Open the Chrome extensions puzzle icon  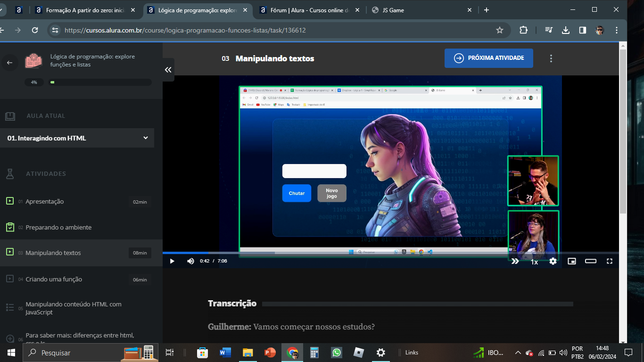[x=523, y=30]
